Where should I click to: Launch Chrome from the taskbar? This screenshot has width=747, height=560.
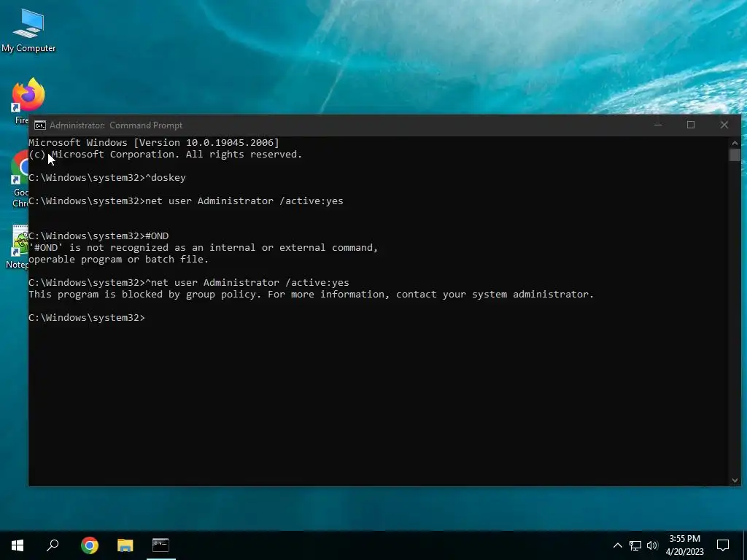pyautogui.click(x=89, y=545)
